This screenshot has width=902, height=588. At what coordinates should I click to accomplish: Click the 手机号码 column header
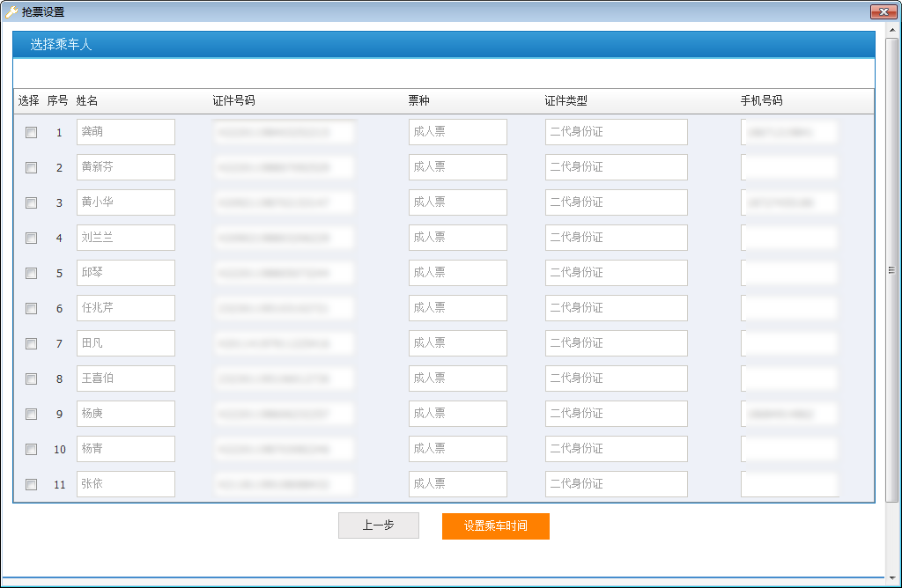(761, 100)
